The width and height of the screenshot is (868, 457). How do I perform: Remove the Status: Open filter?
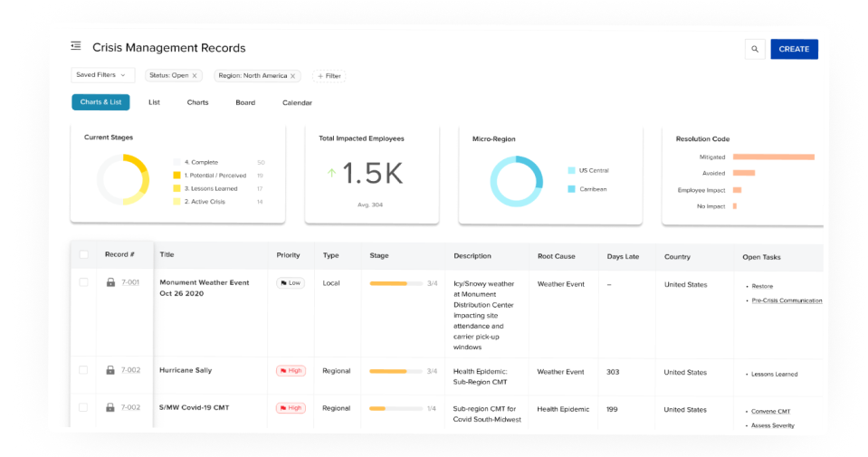point(195,76)
